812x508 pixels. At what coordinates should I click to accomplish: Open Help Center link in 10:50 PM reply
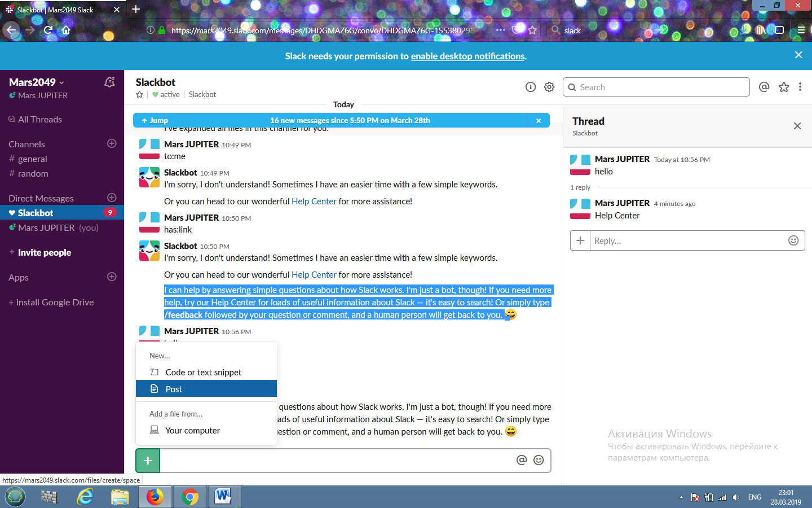coord(314,275)
